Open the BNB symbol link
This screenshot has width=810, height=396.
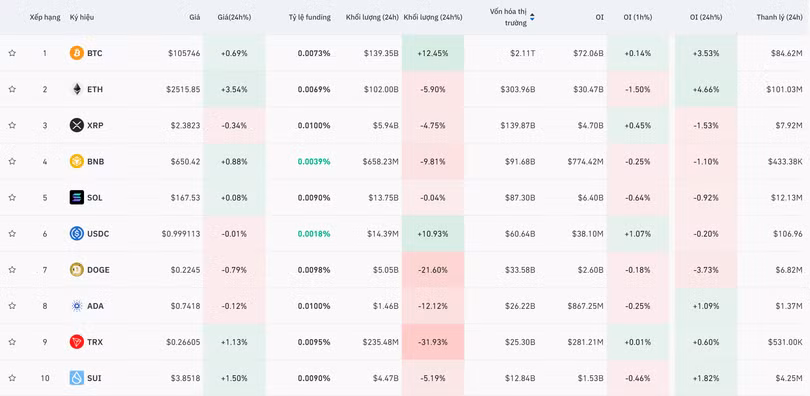[x=96, y=162]
